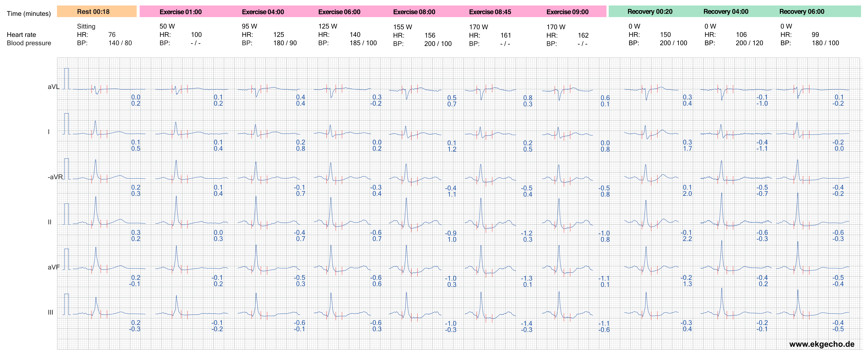Select blood pressure value 180 / 90
Viewport: 868px width, 356px height.
coord(285,43)
